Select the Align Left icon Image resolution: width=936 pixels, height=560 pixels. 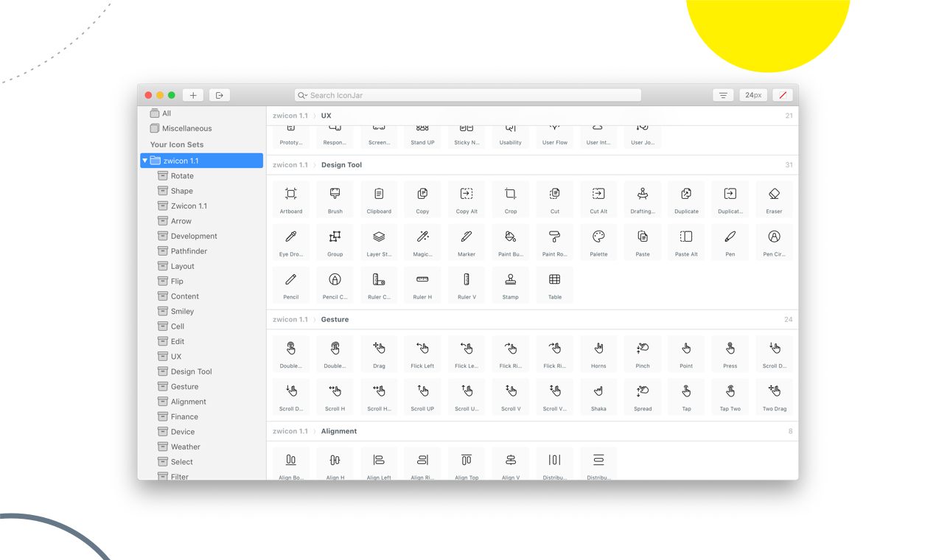379,464
